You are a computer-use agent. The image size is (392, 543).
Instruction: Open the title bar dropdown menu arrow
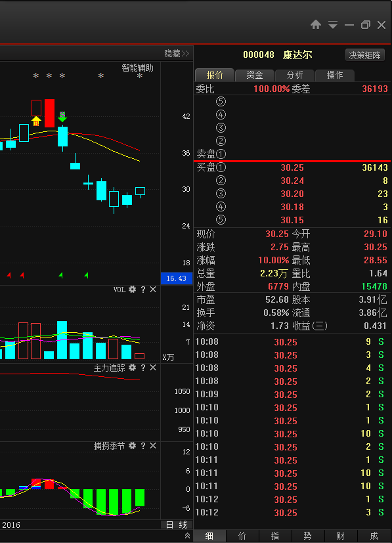coord(333,25)
